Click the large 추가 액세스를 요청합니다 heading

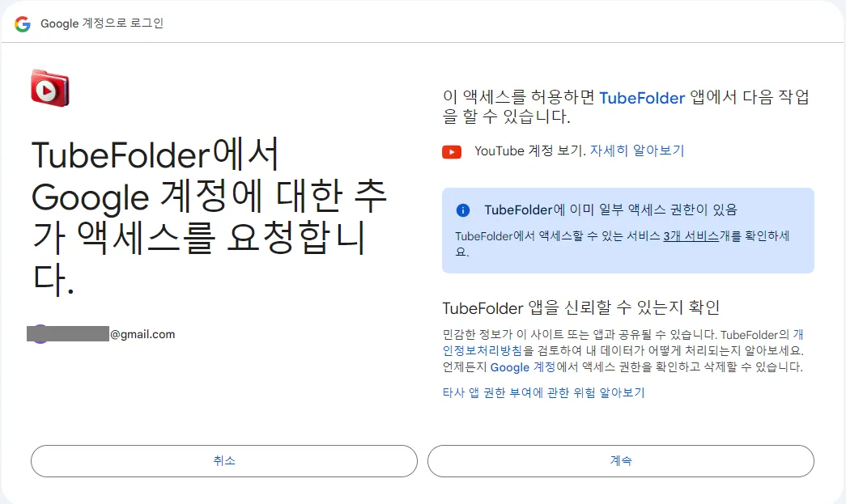coord(210,217)
